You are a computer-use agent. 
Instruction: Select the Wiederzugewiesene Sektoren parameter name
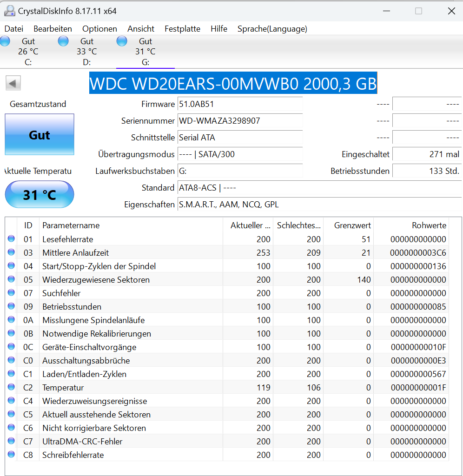pos(96,279)
